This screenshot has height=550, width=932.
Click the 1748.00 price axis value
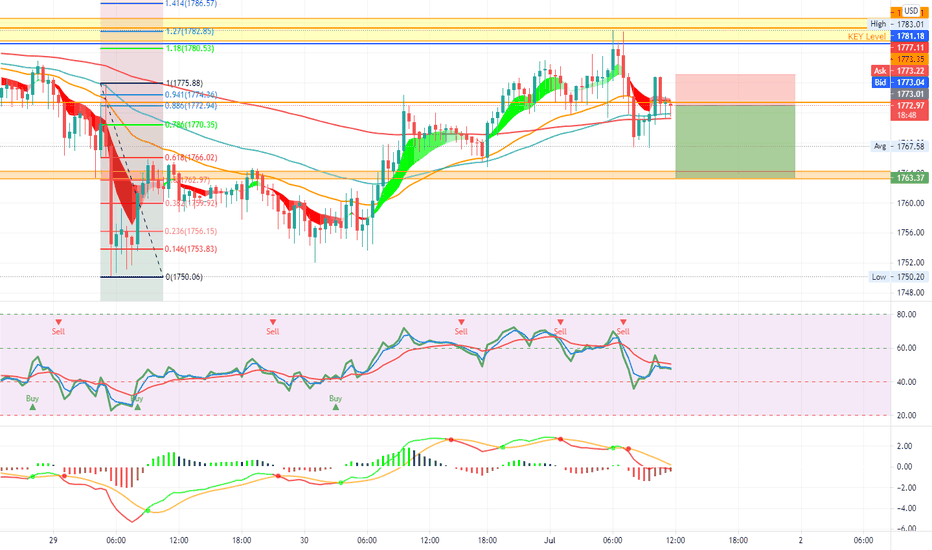[911, 293]
